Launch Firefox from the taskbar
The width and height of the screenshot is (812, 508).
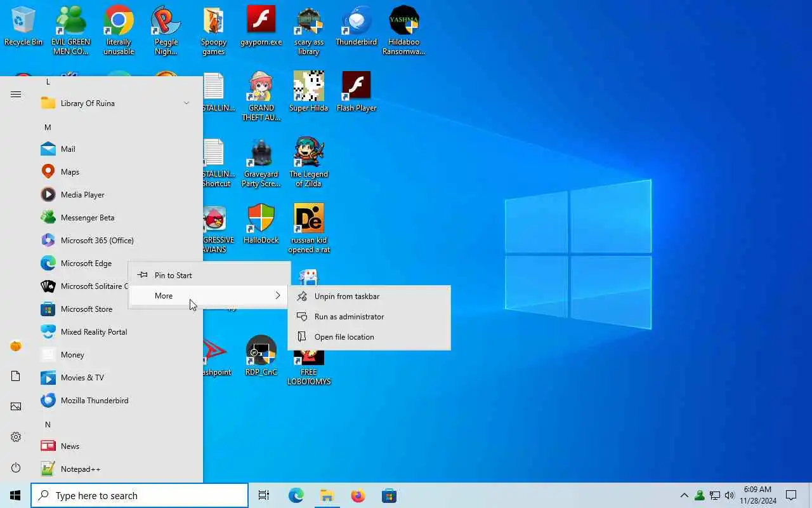click(x=358, y=495)
